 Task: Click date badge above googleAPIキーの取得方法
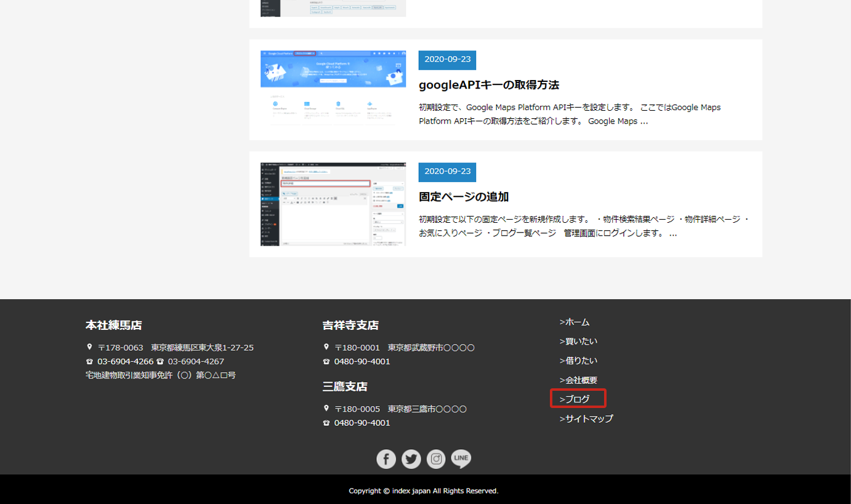click(447, 60)
